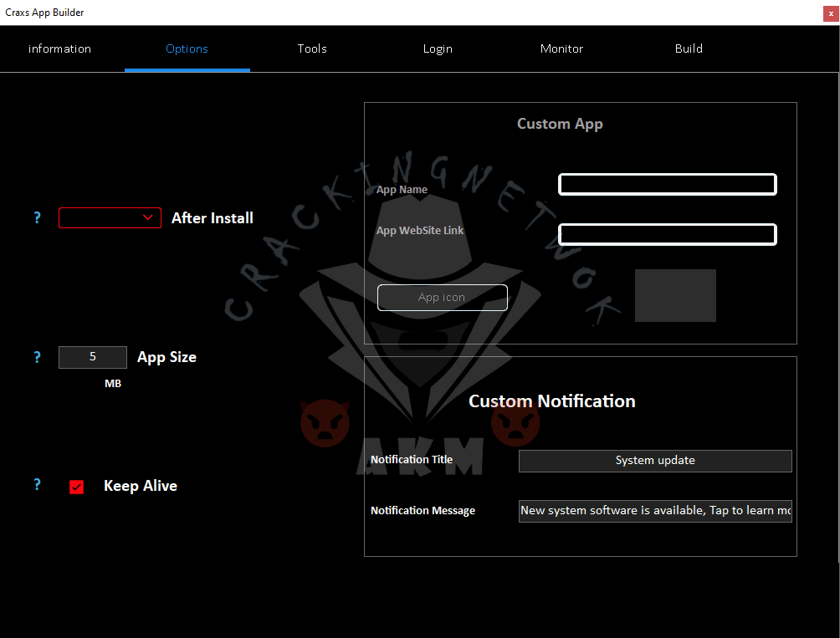
Task: Click the help icon beside After Install
Action: click(37, 218)
